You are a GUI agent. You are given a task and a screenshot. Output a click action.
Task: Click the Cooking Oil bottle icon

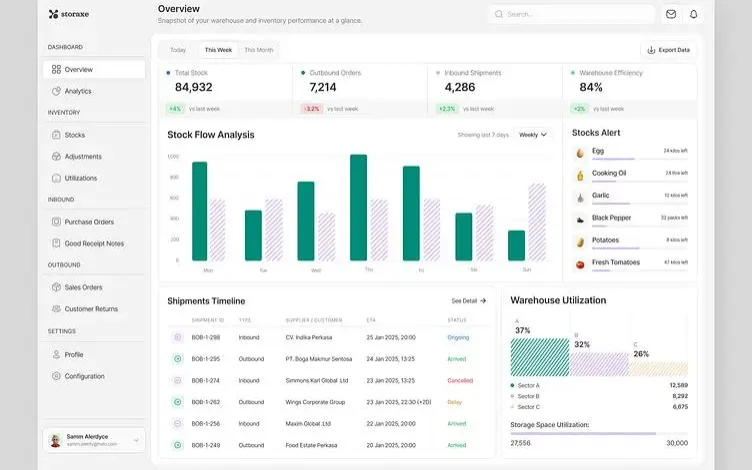(580, 176)
